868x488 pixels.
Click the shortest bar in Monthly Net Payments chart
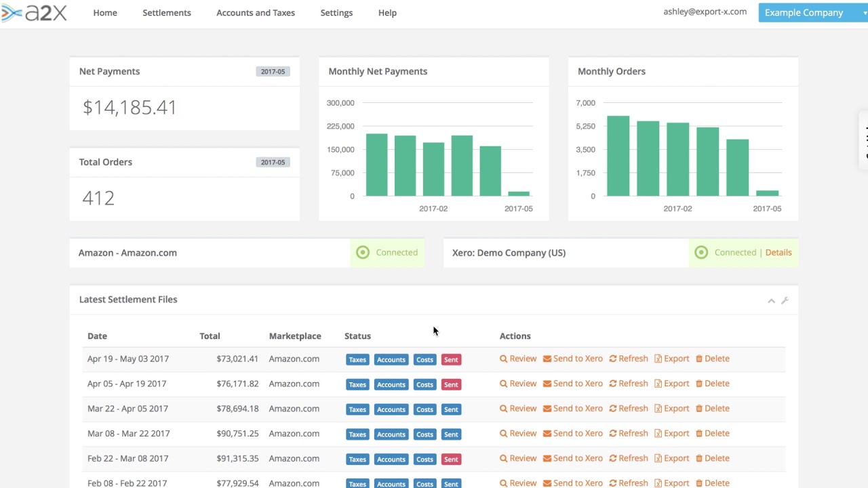[519, 194]
